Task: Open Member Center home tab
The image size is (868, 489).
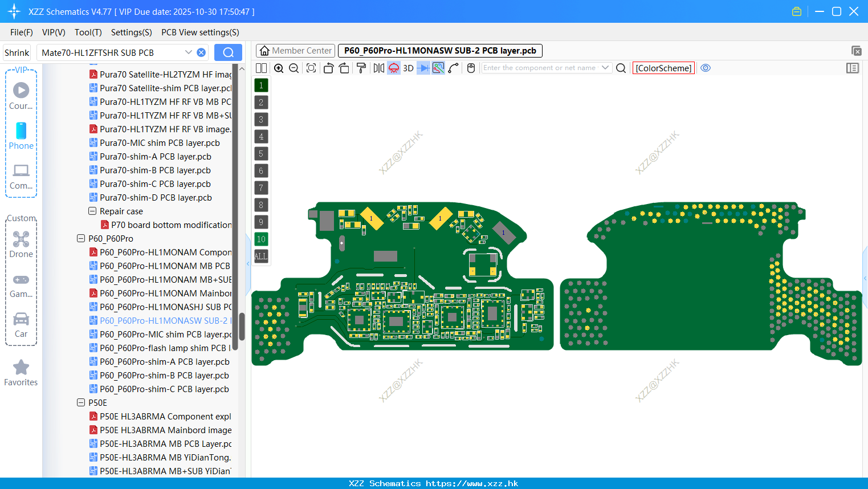Action: tap(295, 51)
